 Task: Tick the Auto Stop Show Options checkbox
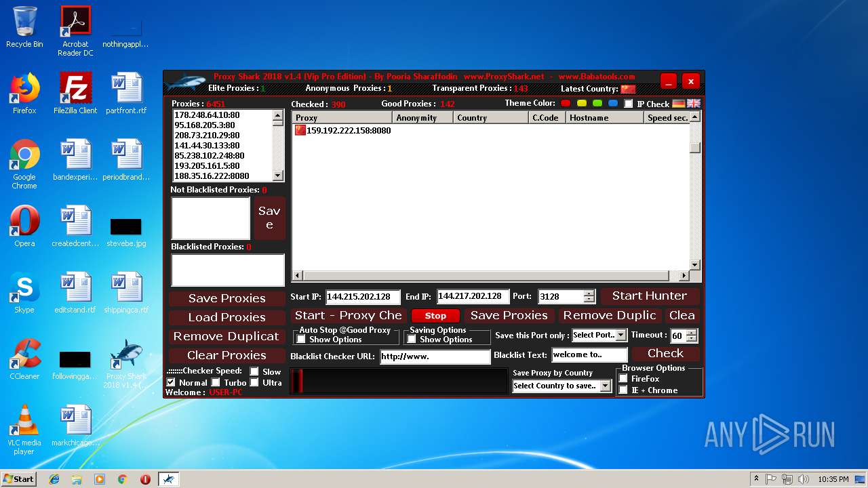[301, 340]
